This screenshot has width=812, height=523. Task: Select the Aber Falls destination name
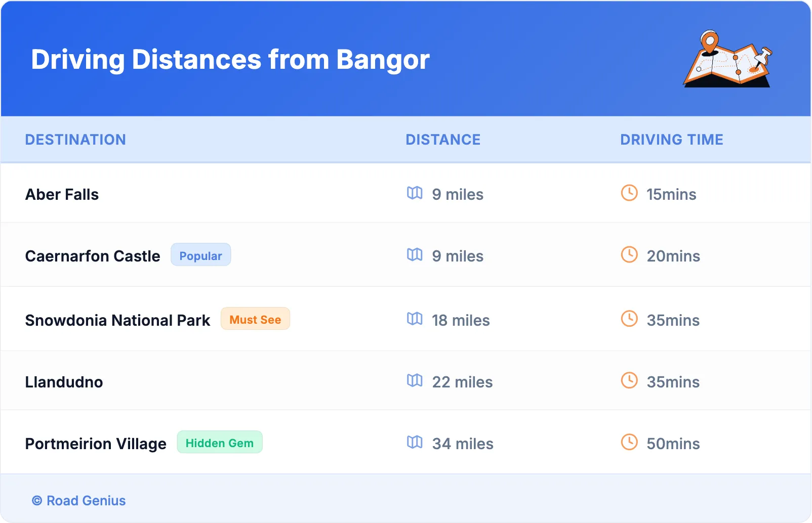tap(62, 195)
